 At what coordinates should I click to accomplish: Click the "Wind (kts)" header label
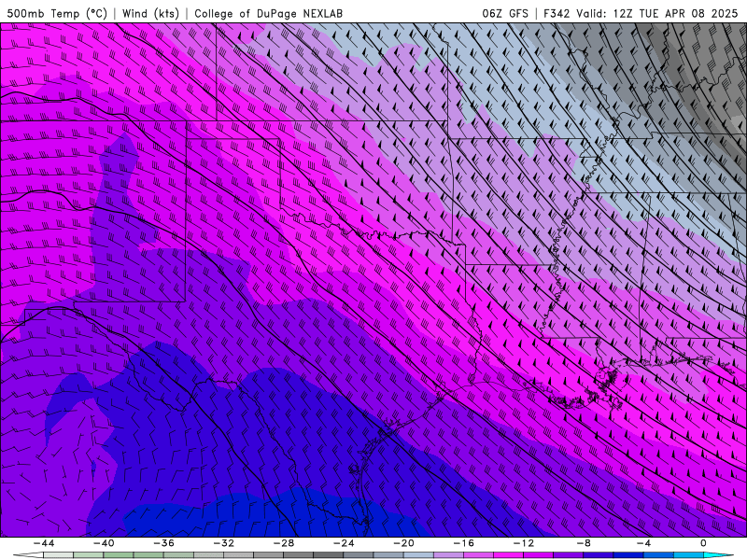click(150, 13)
